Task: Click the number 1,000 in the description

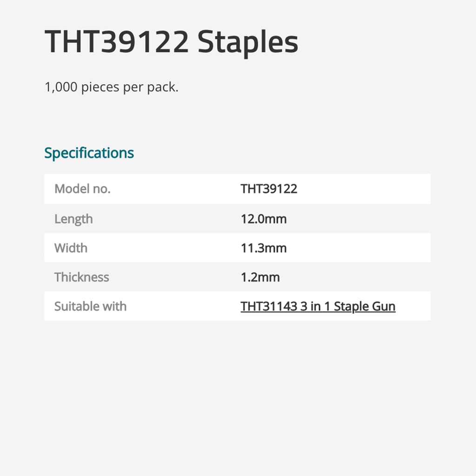Action: pos(61,87)
